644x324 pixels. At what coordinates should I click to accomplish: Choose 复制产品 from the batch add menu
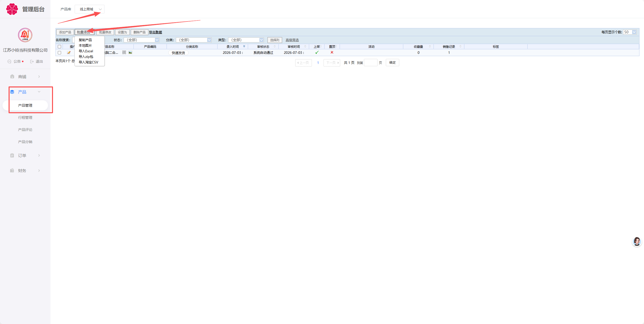point(85,40)
